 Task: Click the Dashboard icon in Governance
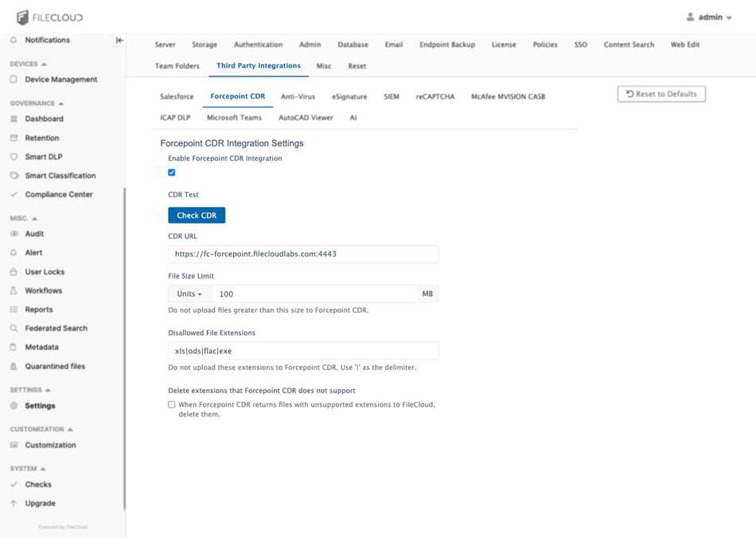coord(14,119)
